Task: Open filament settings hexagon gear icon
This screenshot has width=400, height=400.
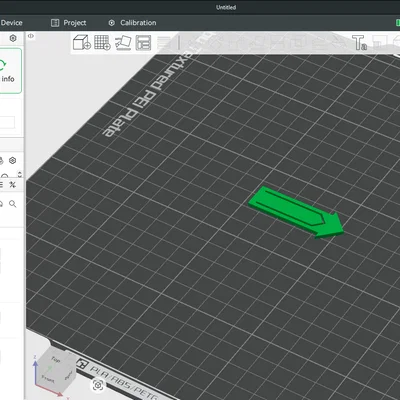Action: click(13, 161)
